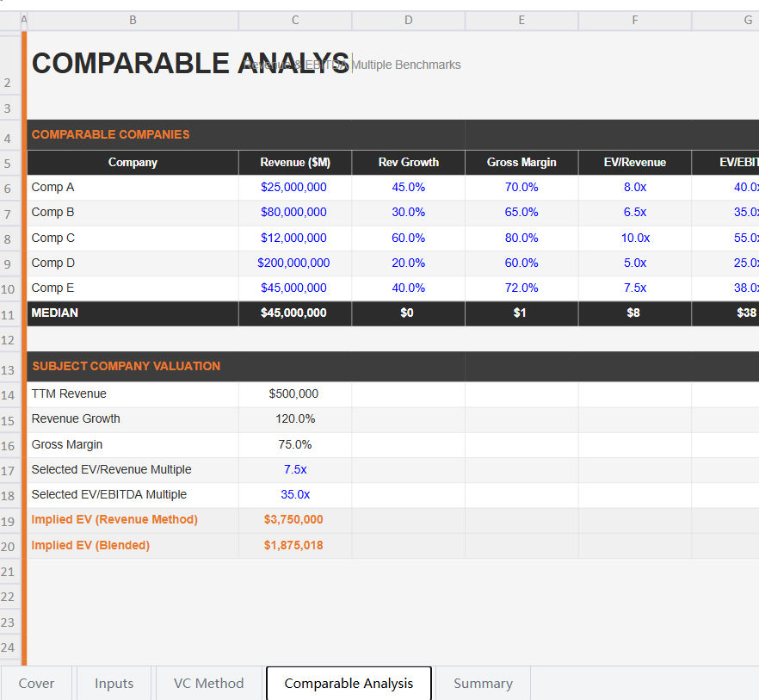Click Comp C revenue $12,000,000
This screenshot has width=759, height=700.
[x=293, y=238]
